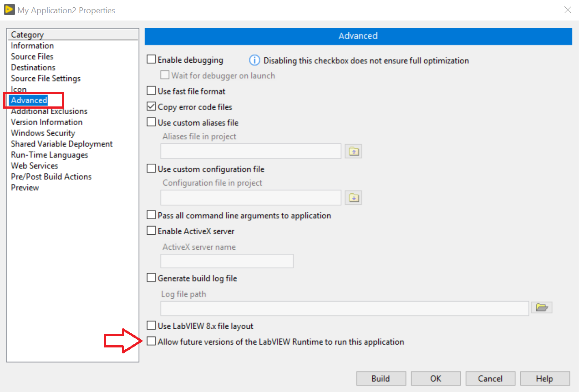
Task: Select Version Information category
Action: (x=46, y=122)
